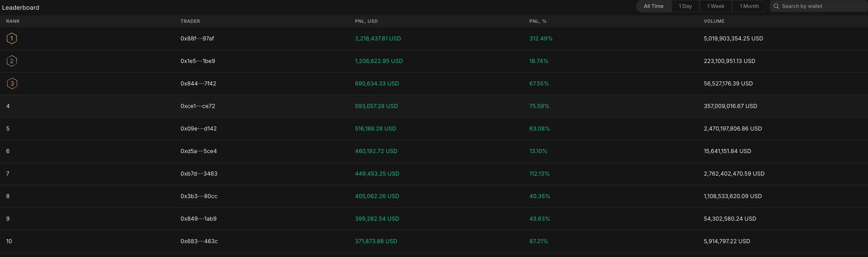Click the RANK column header
This screenshot has width=868, height=257.
(x=13, y=21)
